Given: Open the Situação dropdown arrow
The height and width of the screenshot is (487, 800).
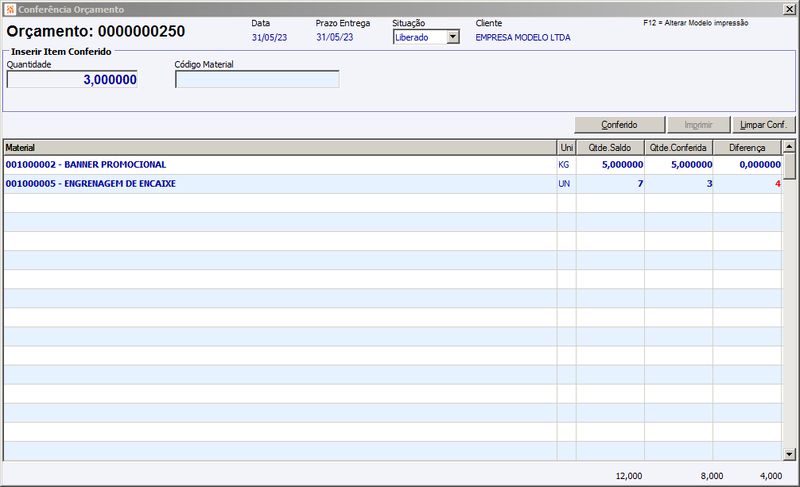Looking at the screenshot, I should (x=453, y=37).
